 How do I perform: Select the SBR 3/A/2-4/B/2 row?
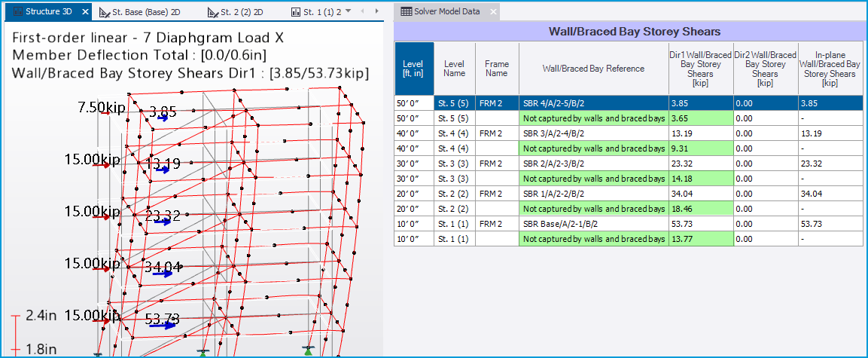pos(593,133)
